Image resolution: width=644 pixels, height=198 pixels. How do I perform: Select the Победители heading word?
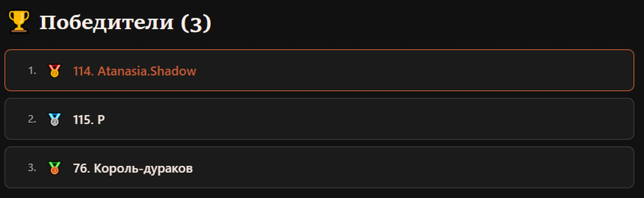(107, 23)
